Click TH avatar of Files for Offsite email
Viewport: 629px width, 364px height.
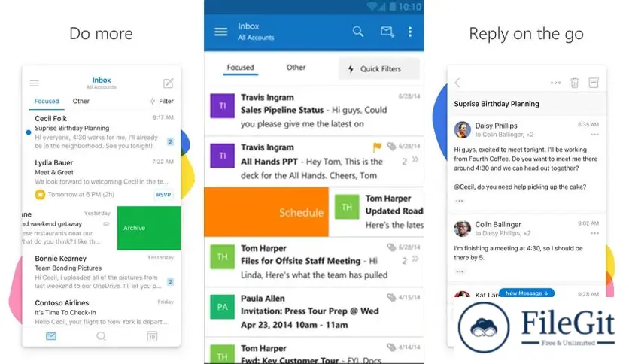point(222,257)
